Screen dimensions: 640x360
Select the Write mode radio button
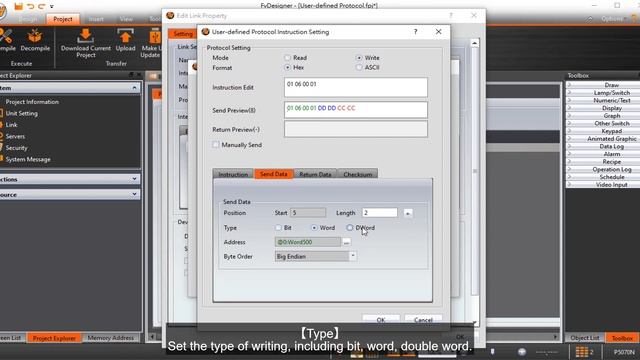pos(359,58)
